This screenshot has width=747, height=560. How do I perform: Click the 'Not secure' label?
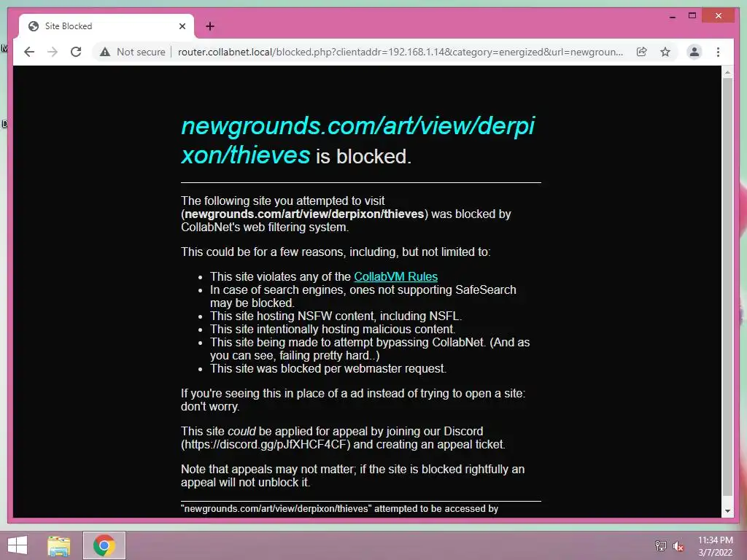141,52
